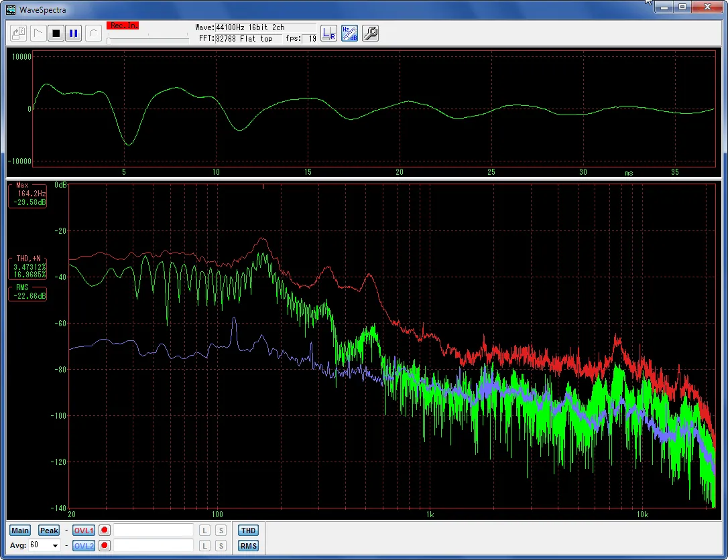
Task: Enable the RMS display button
Action: [248, 545]
